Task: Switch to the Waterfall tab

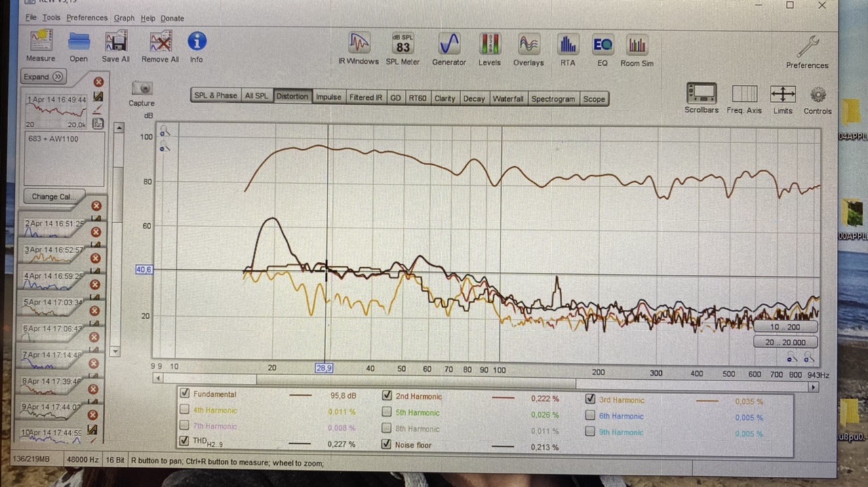Action: click(507, 98)
